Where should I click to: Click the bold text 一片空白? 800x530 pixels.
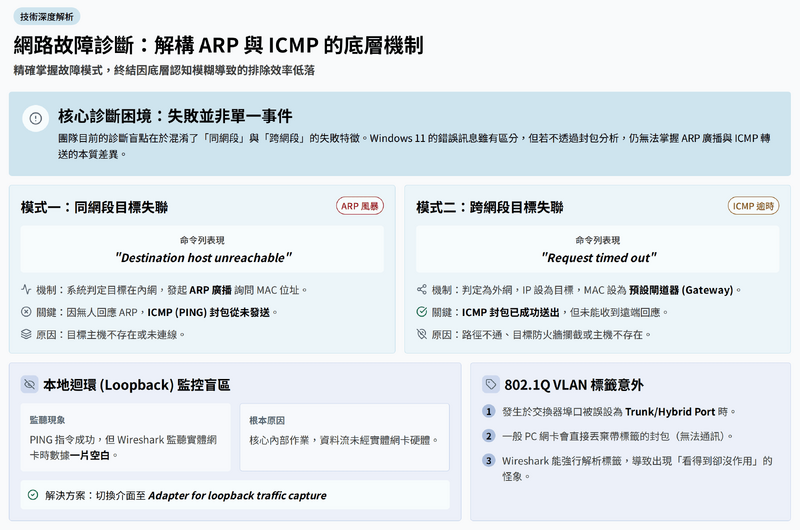[90, 455]
